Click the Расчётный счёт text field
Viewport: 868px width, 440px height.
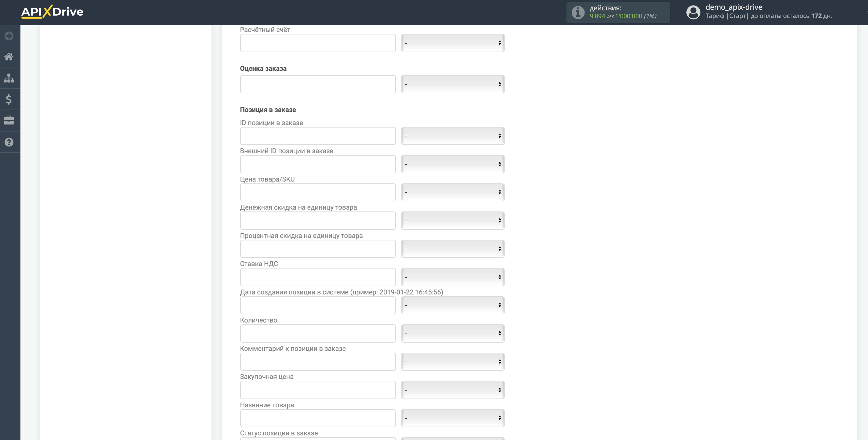point(318,43)
